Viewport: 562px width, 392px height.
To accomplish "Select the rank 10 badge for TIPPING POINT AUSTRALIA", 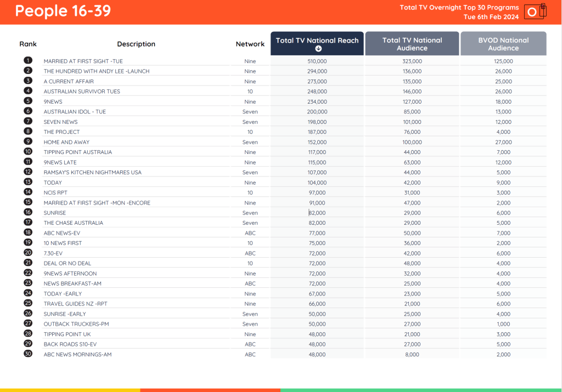I will tap(28, 152).
